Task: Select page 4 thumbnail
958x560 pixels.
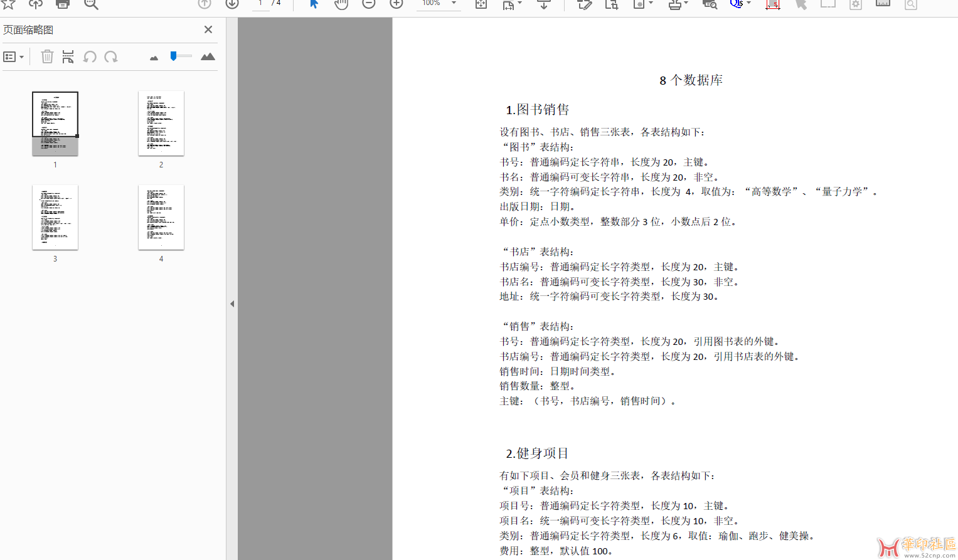Action: 161,217
